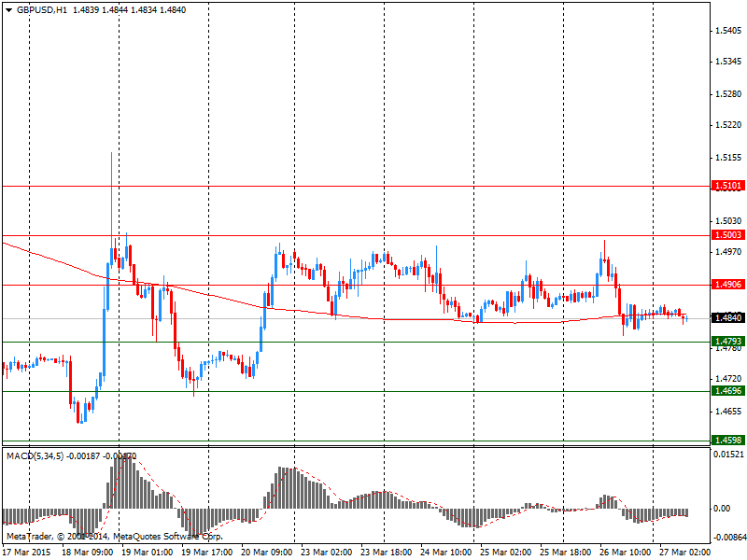Select the 1.5030 price scale value
This screenshot has width=747, height=560.
[x=728, y=220]
